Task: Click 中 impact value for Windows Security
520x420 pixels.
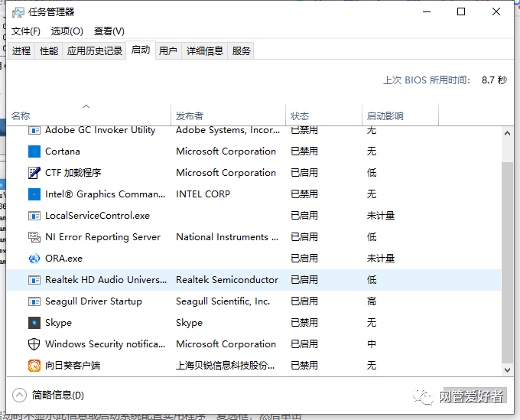Action: [372, 344]
